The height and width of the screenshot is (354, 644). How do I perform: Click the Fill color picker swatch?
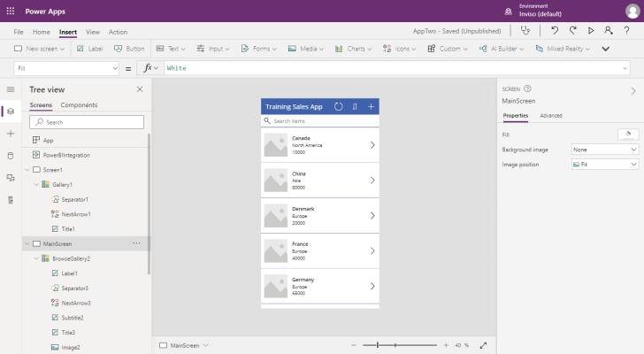628,135
